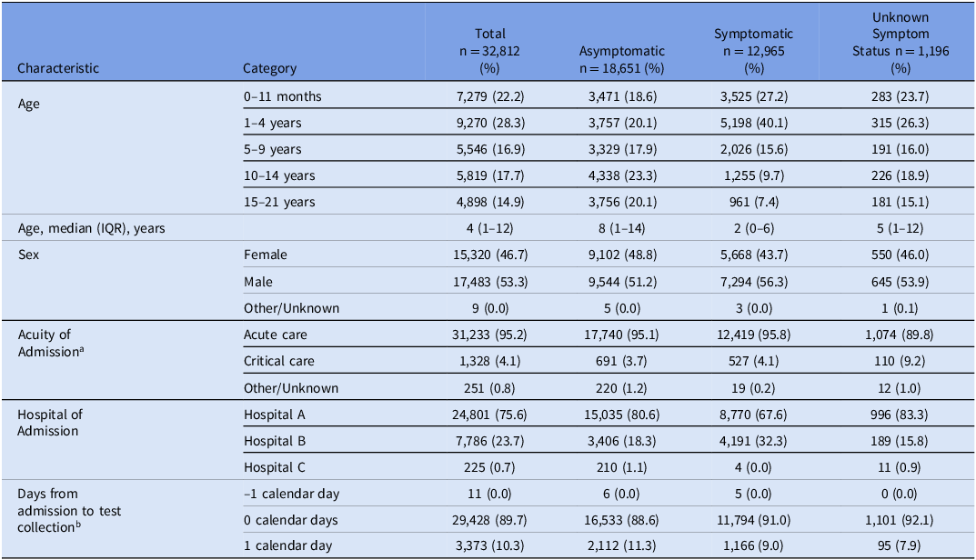Click the Female category cell
Screen dimensions: 976x560
pos(263,255)
